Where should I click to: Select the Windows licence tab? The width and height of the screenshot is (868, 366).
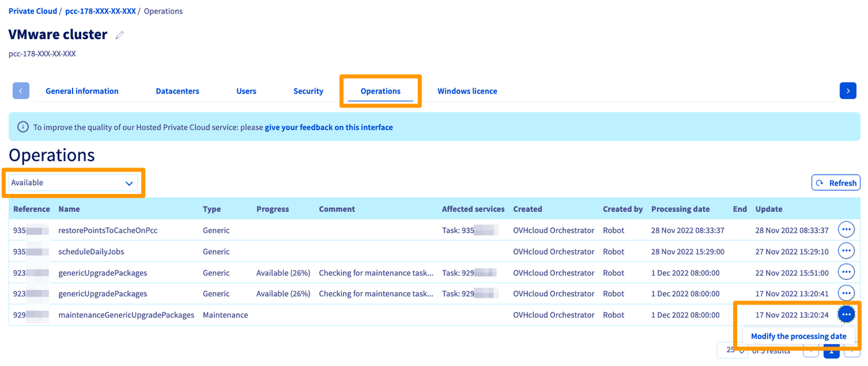tap(467, 91)
